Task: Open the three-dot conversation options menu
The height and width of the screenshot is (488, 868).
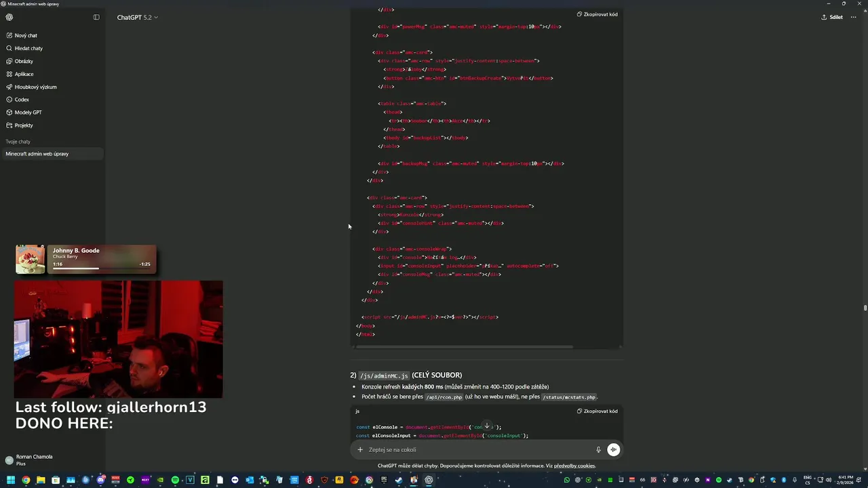Action: coord(855,17)
